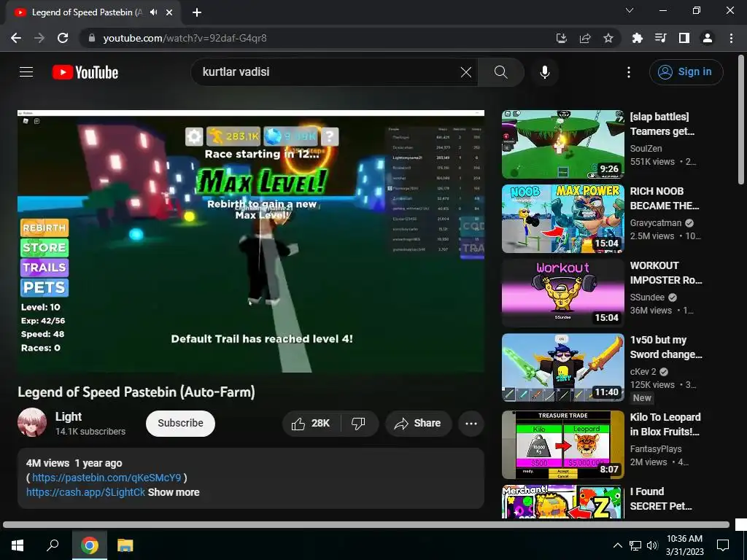Viewport: 747px width, 560px height.
Task: Reload the page with the refresh icon
Action: pos(63,38)
